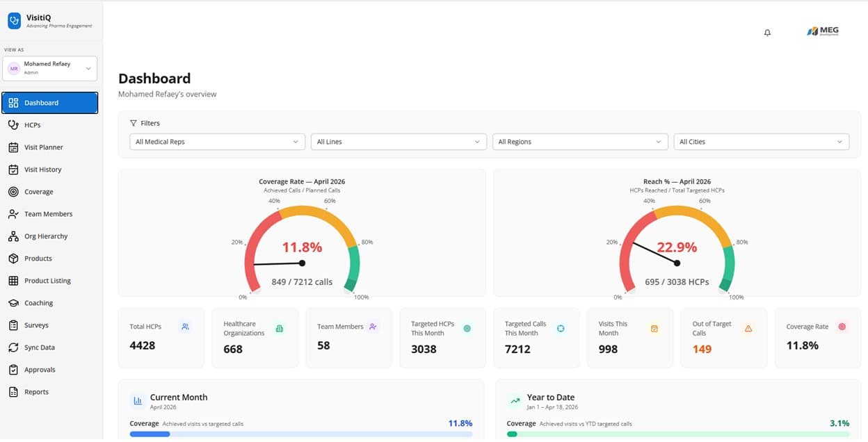Image resolution: width=868 pixels, height=442 pixels.
Task: Click the Sync Data icon
Action: [14, 347]
